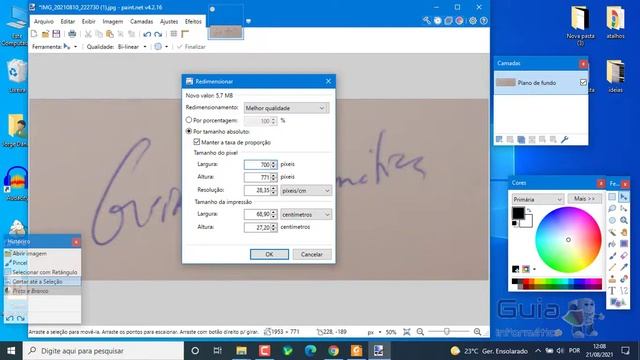The image size is (640, 360).
Task: Click the zoom out magnifier in status bar
Action: (420, 332)
